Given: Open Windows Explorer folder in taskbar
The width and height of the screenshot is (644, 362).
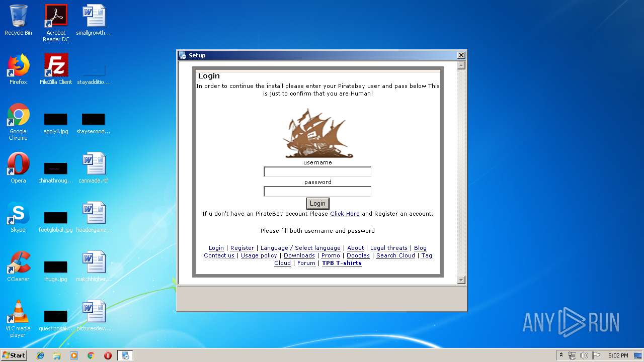Looking at the screenshot, I should click(57, 355).
